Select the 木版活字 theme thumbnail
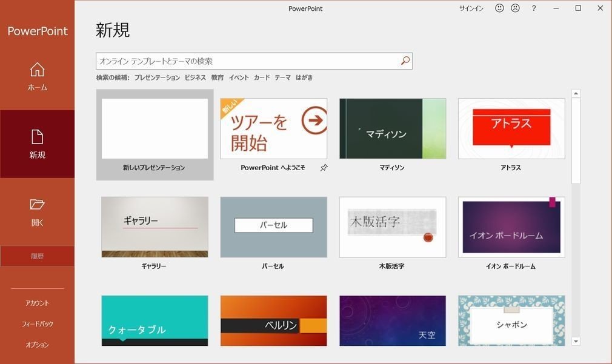Viewport: 612px width, 364px height. pyautogui.click(x=393, y=227)
